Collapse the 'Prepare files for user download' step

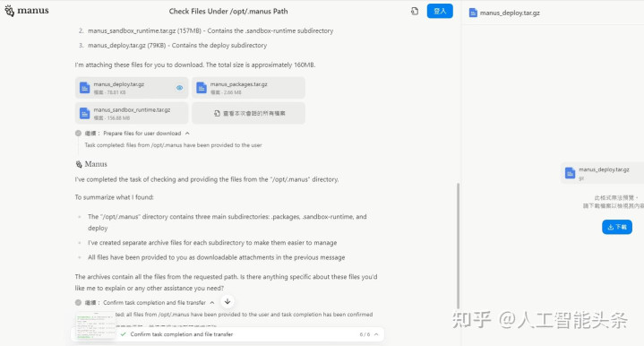click(x=187, y=134)
